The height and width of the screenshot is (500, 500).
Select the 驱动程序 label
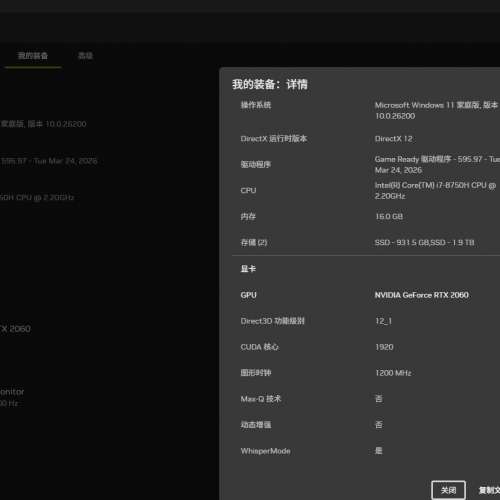256,164
